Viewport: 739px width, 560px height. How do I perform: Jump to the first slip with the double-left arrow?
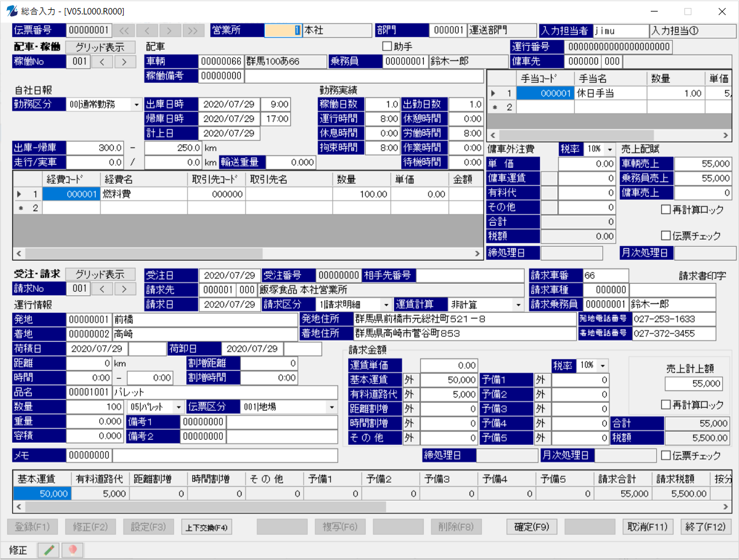[x=124, y=31]
